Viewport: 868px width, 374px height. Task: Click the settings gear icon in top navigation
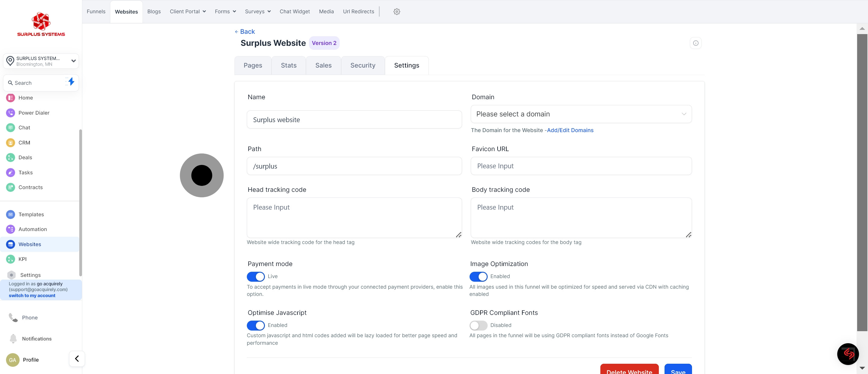pos(397,11)
